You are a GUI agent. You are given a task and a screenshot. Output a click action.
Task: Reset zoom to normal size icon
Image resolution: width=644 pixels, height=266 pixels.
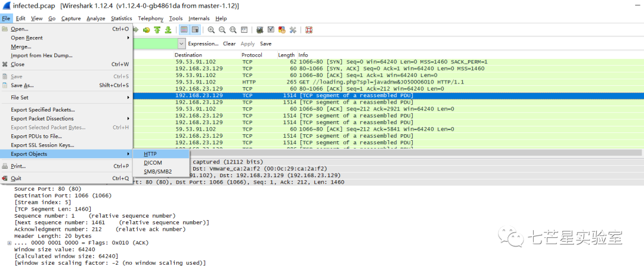tap(233, 30)
